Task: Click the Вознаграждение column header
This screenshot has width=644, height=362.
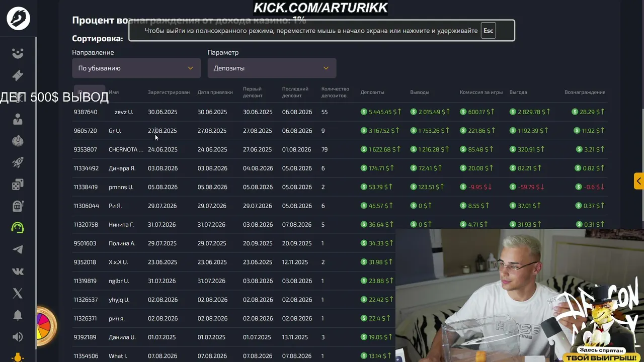Action: [x=585, y=93]
